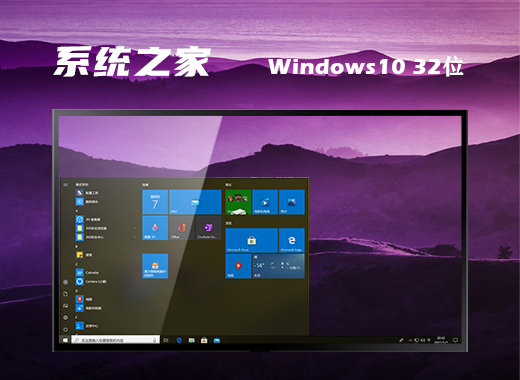Launch the Microsoft Edge tile
The image size is (520, 380).
pyautogui.click(x=292, y=240)
